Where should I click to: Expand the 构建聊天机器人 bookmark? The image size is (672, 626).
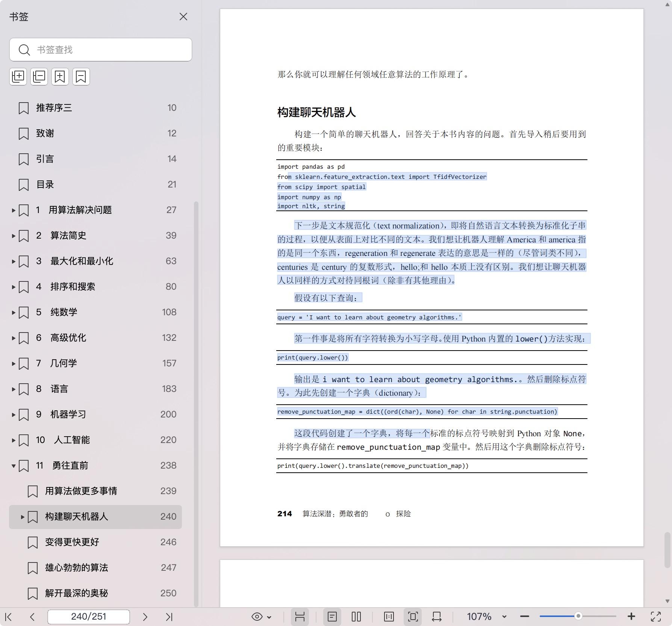click(x=23, y=517)
